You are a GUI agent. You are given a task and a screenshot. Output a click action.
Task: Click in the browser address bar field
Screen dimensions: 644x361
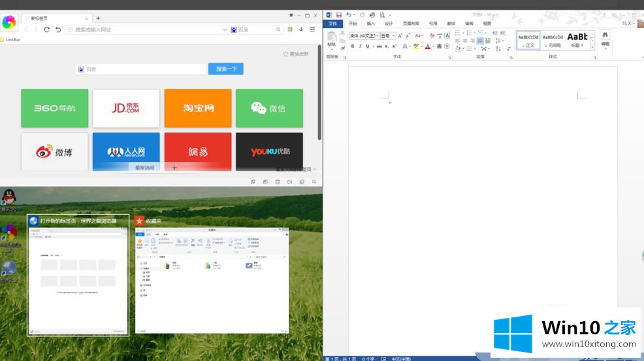[146, 29]
